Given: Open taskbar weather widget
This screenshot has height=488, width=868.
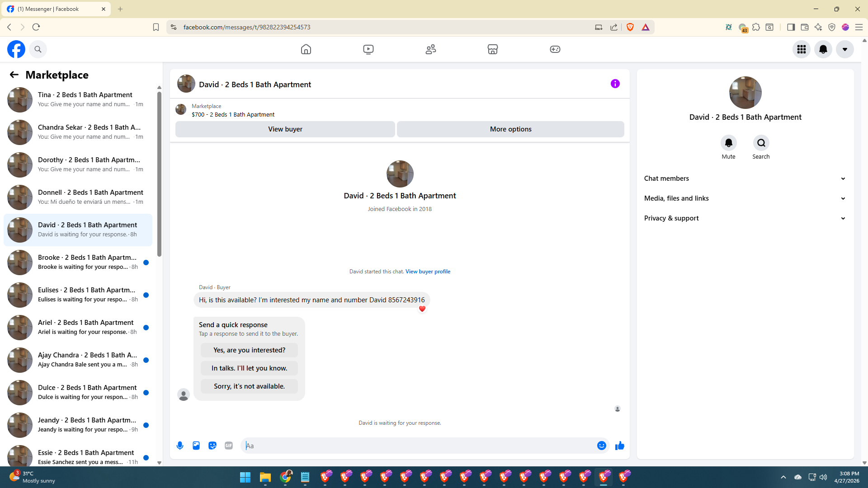Looking at the screenshot, I should pos(33,477).
